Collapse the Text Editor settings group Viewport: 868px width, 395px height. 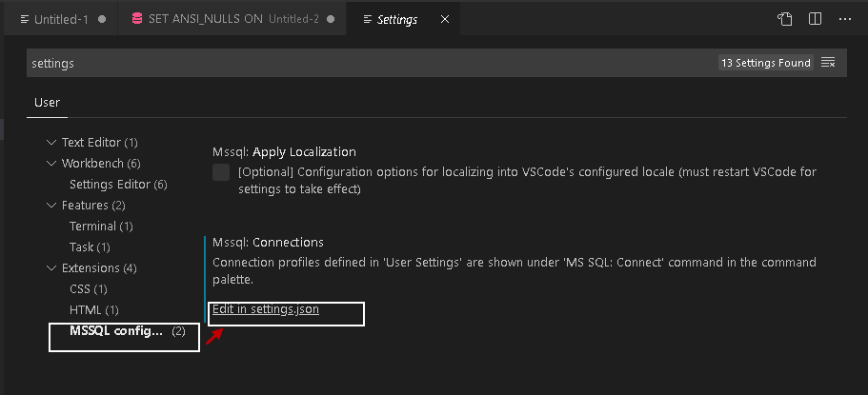click(x=51, y=142)
